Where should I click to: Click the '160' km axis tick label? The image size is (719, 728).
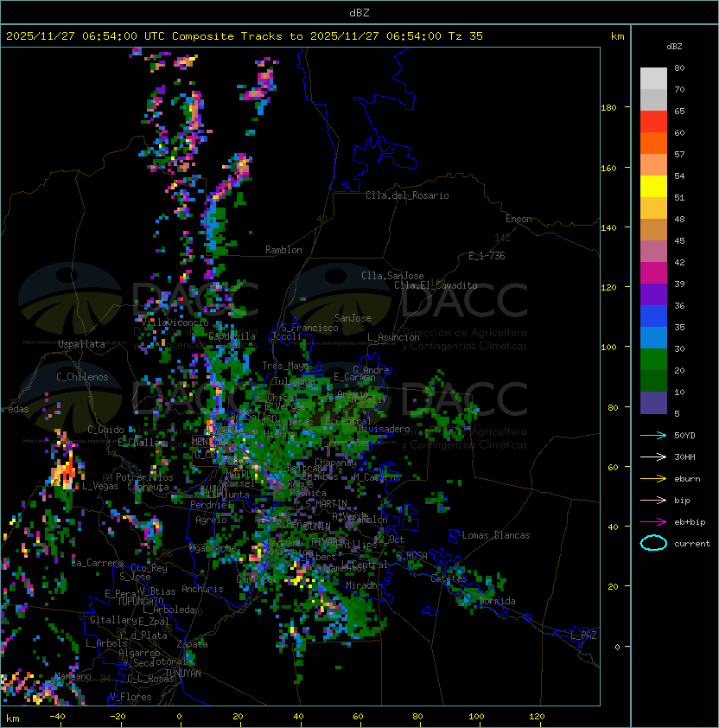[x=608, y=168]
